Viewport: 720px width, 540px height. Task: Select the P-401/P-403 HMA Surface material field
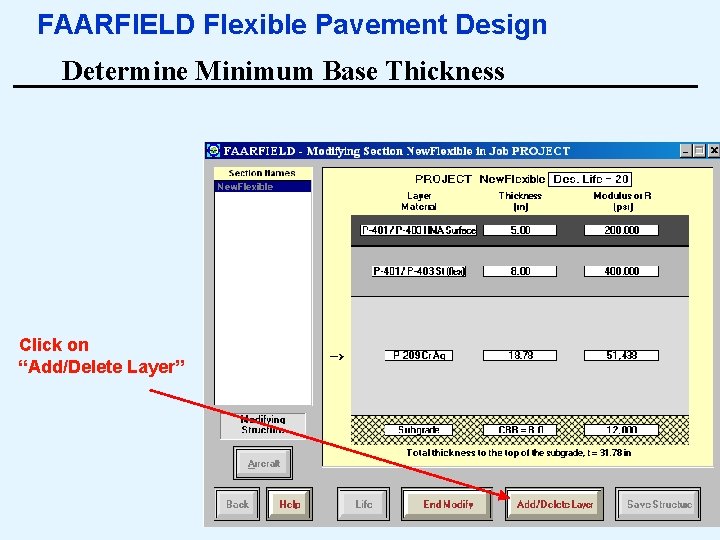tap(418, 230)
